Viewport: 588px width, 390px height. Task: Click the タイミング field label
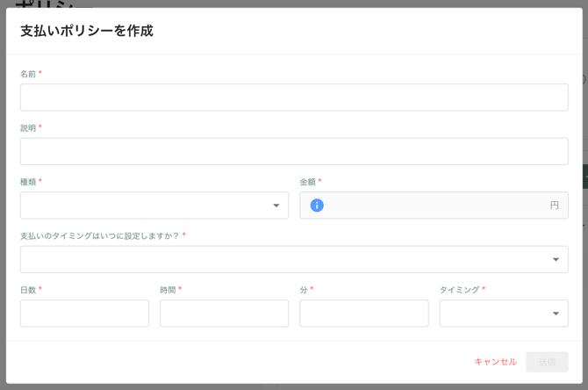[459, 290]
